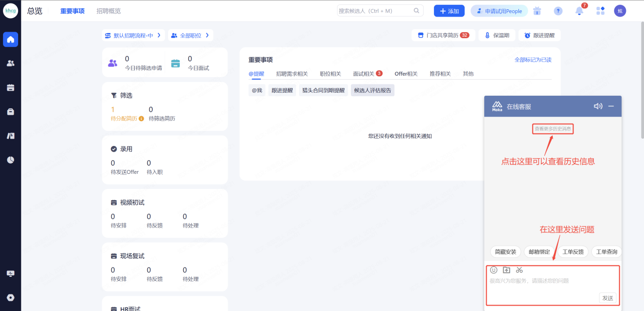Open the reports pie chart sidebar icon

point(10,160)
